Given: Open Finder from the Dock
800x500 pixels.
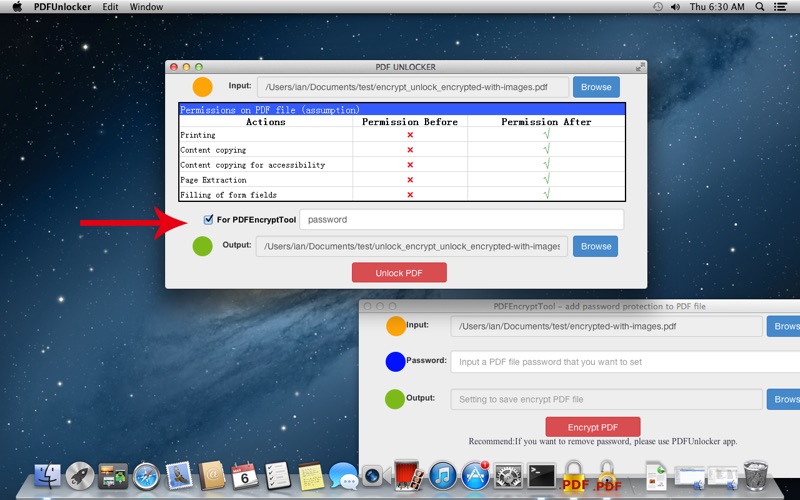Looking at the screenshot, I should pos(47,476).
